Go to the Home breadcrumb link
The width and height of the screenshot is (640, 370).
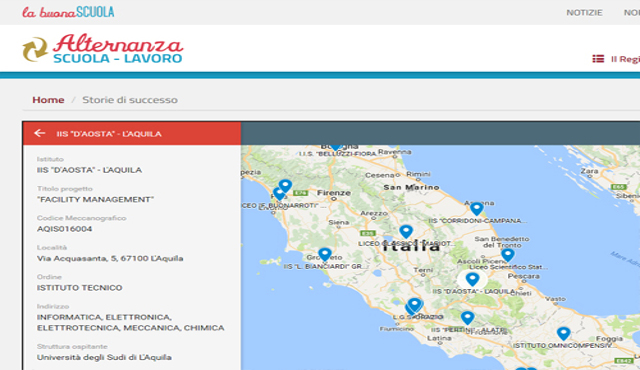(x=48, y=100)
